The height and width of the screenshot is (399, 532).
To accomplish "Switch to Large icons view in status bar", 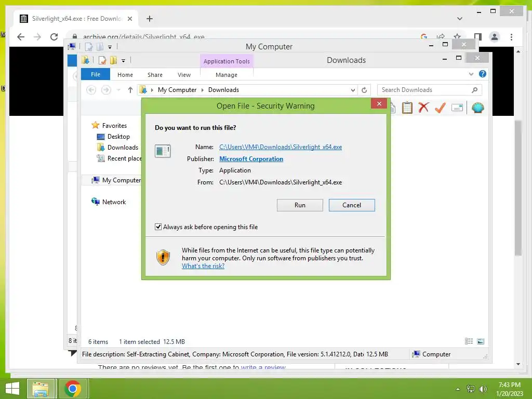I will coord(481,341).
